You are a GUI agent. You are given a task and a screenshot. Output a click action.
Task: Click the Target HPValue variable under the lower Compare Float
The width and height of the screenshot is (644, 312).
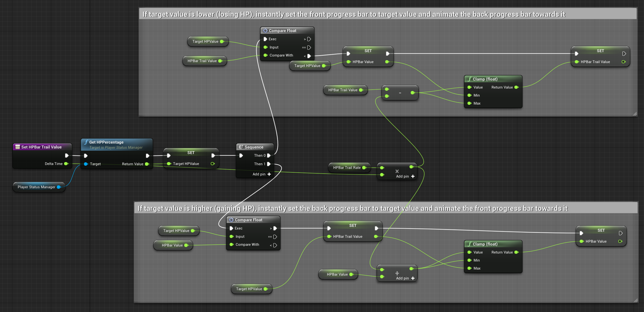tap(251, 289)
